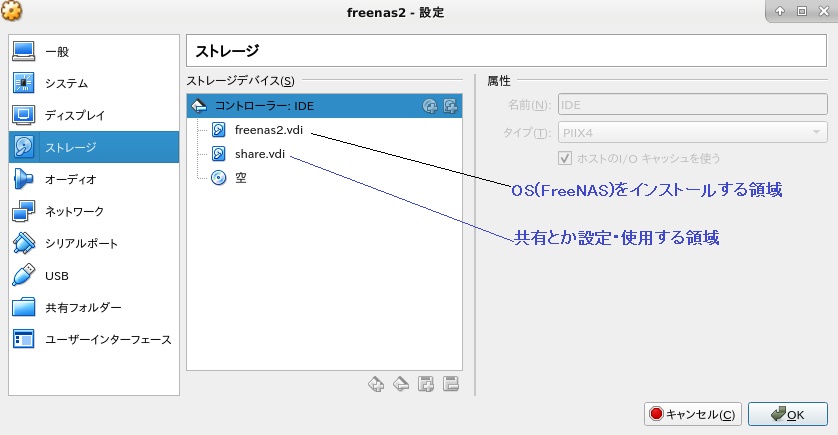Close the freenas2 settings window
This screenshot has width=838, height=435.
pyautogui.click(x=824, y=11)
